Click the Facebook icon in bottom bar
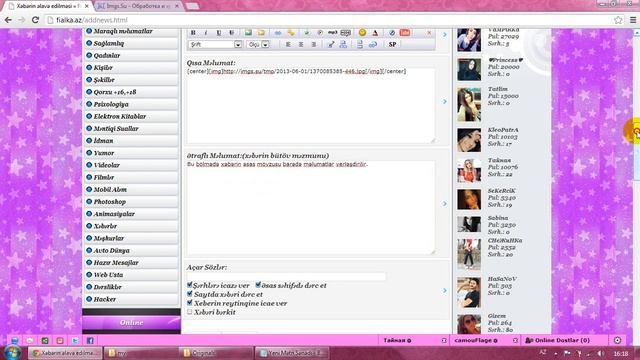This screenshot has width=640, height=360. 90,340
